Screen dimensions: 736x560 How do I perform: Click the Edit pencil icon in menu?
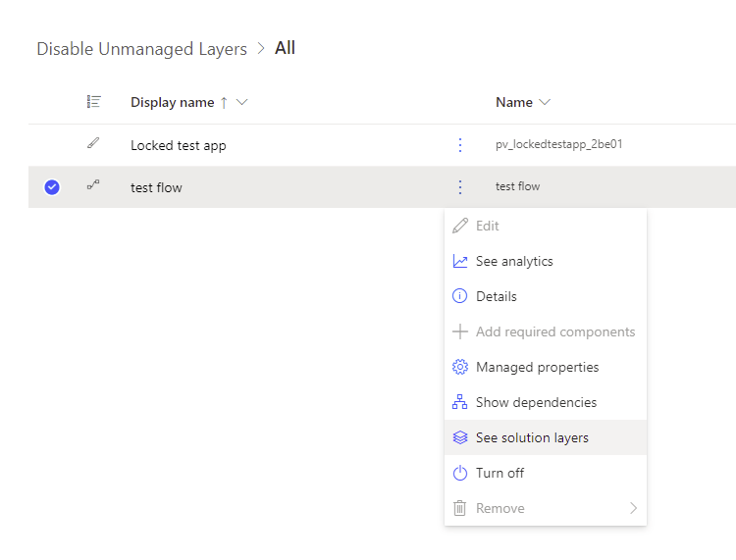[460, 226]
